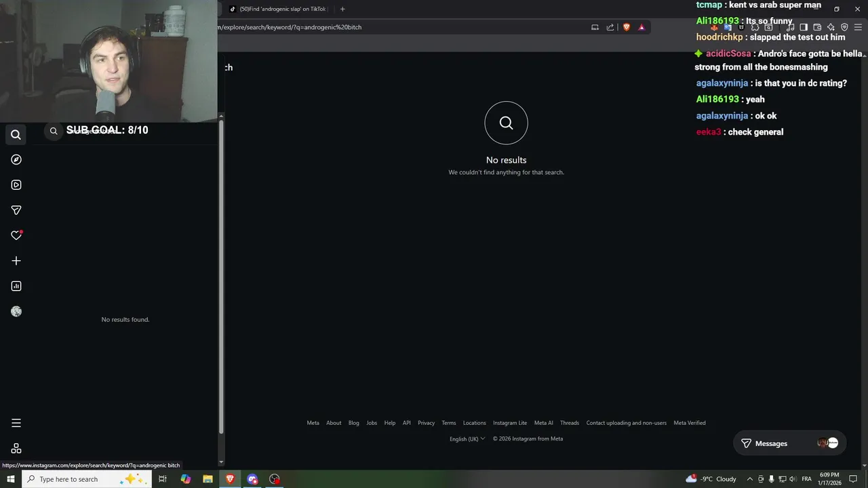This screenshot has width=868, height=488.
Task: Open Brave extensions puzzle icon
Action: pyautogui.click(x=755, y=27)
